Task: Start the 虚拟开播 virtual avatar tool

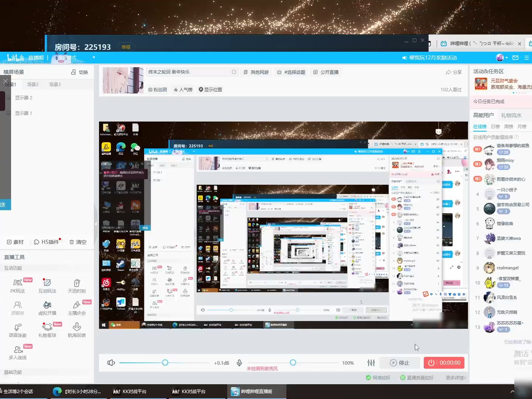Action: (x=47, y=308)
